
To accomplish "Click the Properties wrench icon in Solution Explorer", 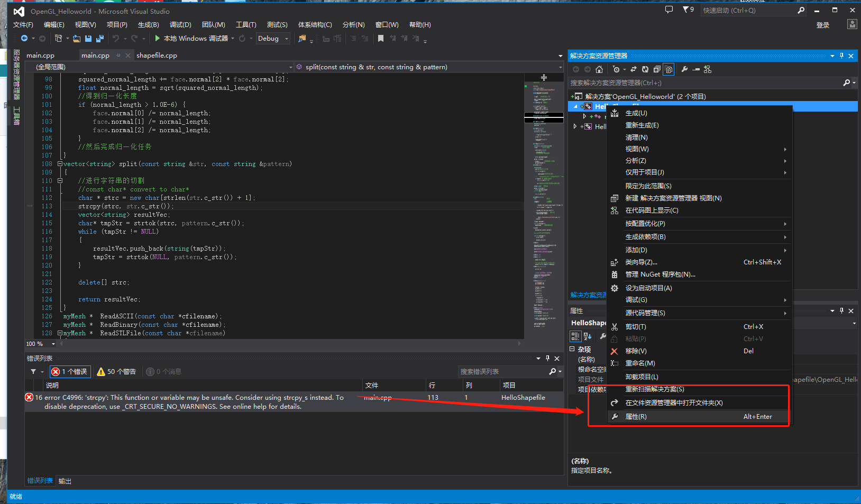I will click(x=685, y=69).
